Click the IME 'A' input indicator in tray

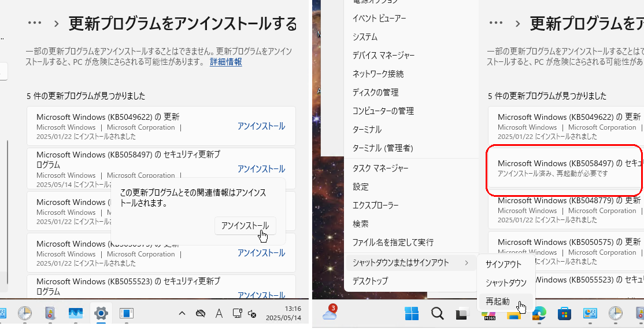[219, 314]
